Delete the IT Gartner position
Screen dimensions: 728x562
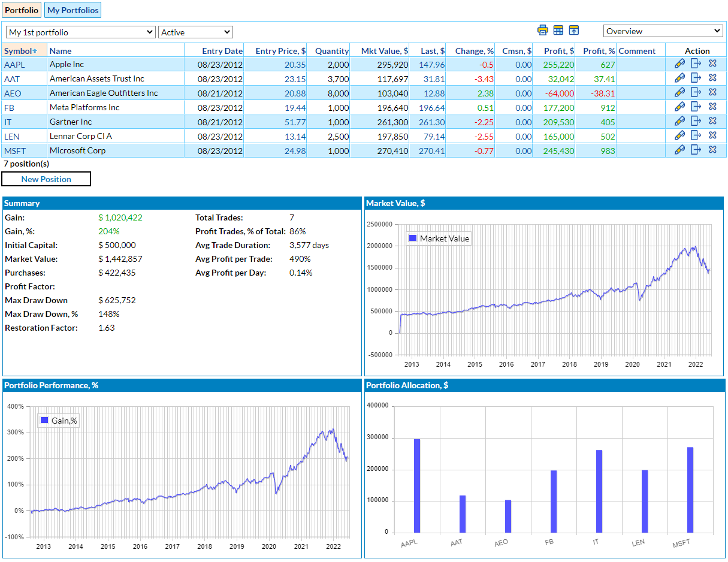point(712,120)
